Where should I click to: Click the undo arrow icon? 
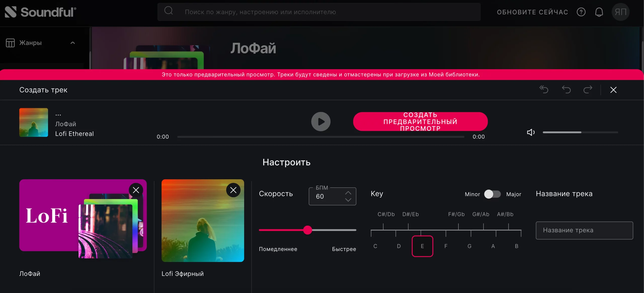coord(566,90)
